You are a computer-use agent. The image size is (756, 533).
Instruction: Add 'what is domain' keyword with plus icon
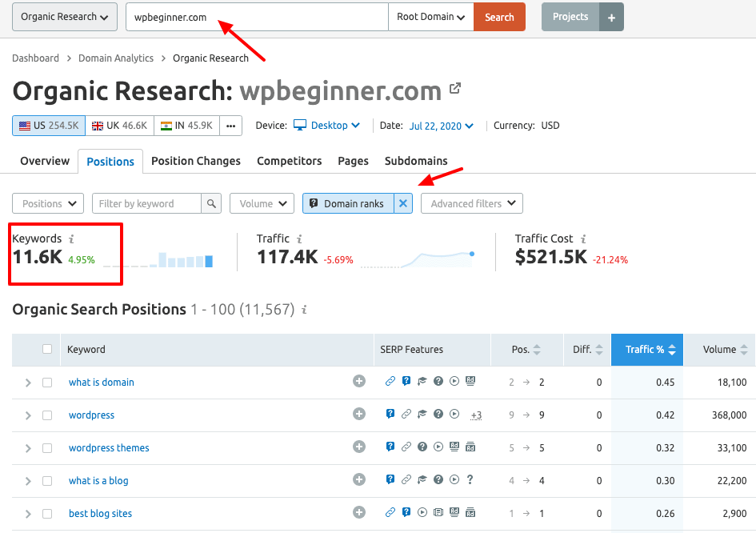click(x=359, y=382)
